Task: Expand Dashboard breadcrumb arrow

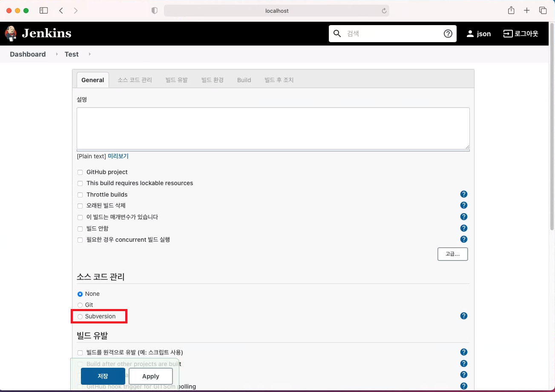Action: [x=57, y=54]
